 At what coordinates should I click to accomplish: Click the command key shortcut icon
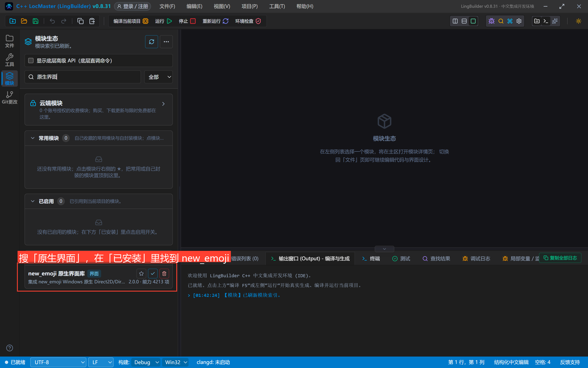[x=510, y=21]
